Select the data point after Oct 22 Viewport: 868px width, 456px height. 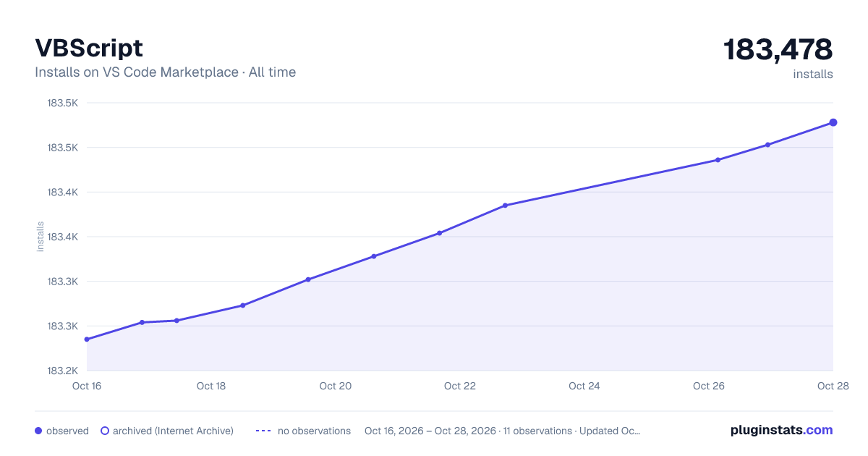tap(505, 206)
